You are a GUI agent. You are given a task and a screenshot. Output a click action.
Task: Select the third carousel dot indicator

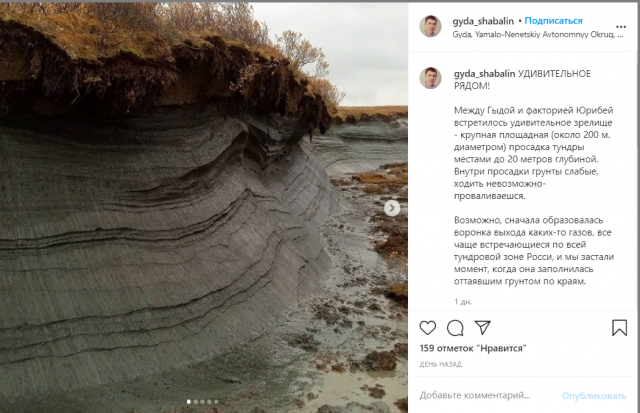click(202, 402)
